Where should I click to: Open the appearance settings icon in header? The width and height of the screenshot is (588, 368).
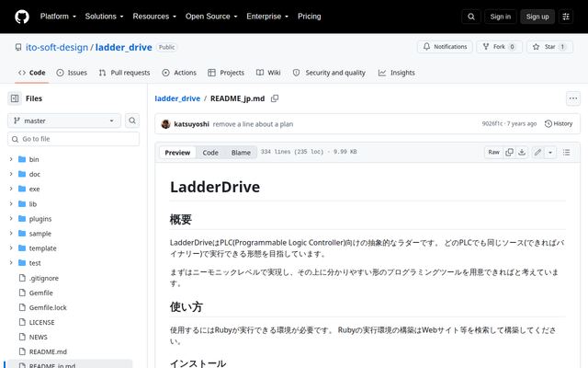(566, 17)
